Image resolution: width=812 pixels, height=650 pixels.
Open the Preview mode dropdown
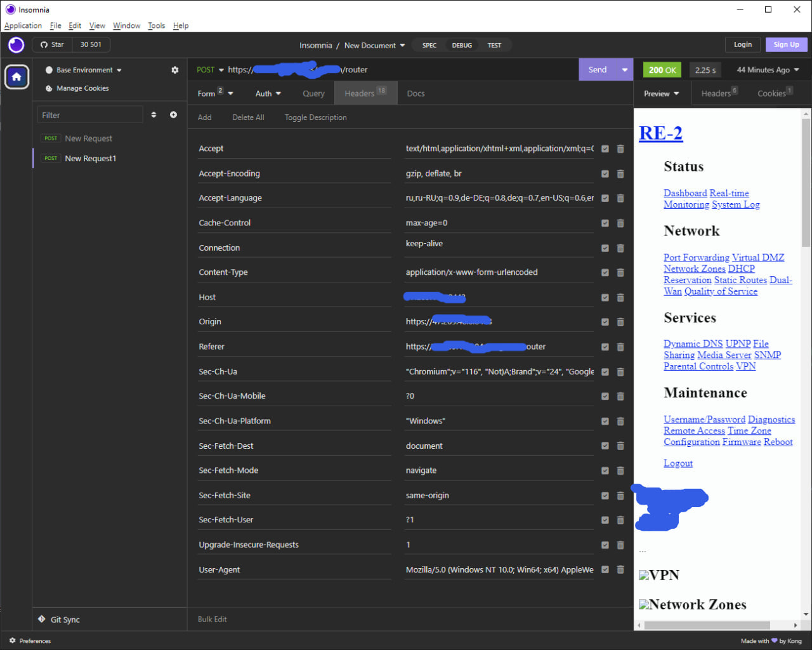[662, 93]
